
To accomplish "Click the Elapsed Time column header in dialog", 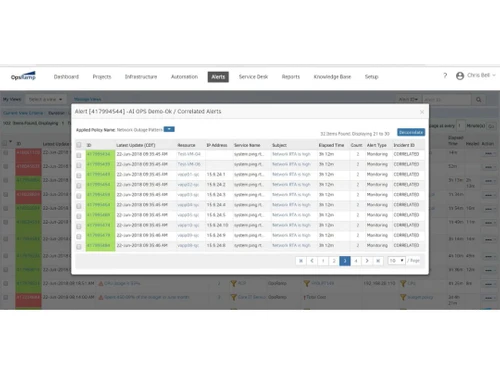I will (x=331, y=145).
